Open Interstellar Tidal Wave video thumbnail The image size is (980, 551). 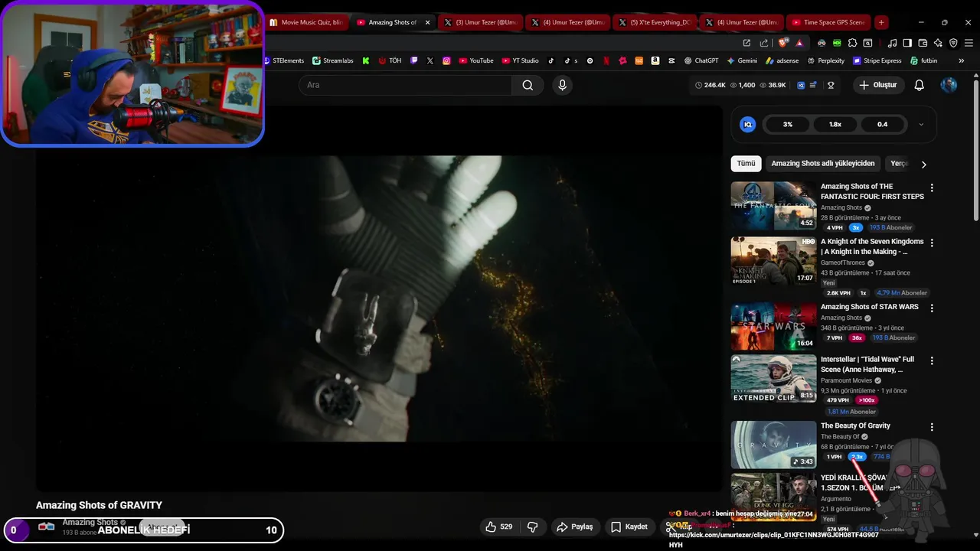click(x=773, y=379)
